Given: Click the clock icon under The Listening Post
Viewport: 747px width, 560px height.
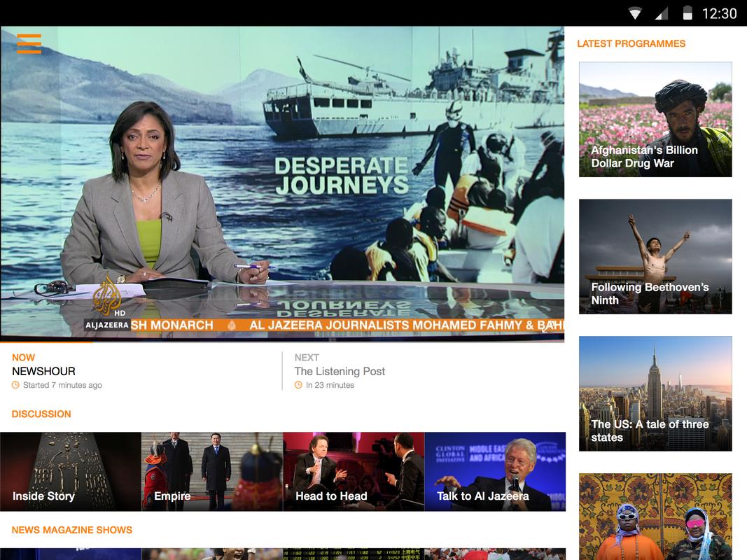Looking at the screenshot, I should pyautogui.click(x=299, y=385).
